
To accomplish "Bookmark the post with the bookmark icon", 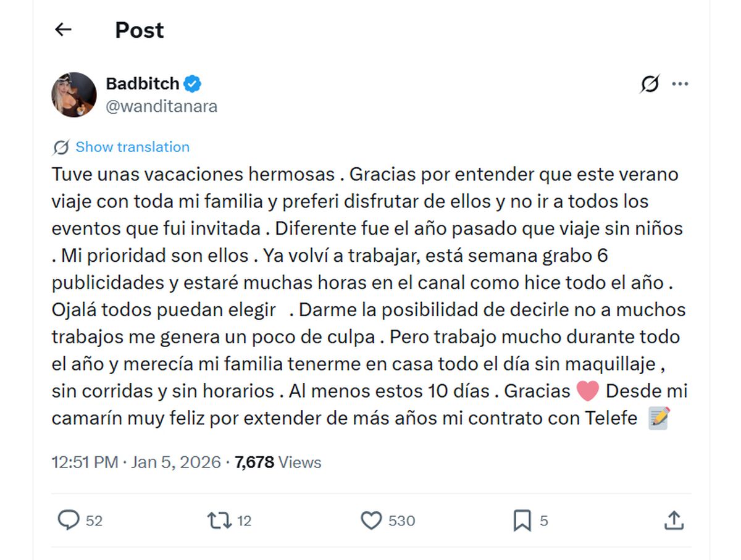I will pos(522,520).
